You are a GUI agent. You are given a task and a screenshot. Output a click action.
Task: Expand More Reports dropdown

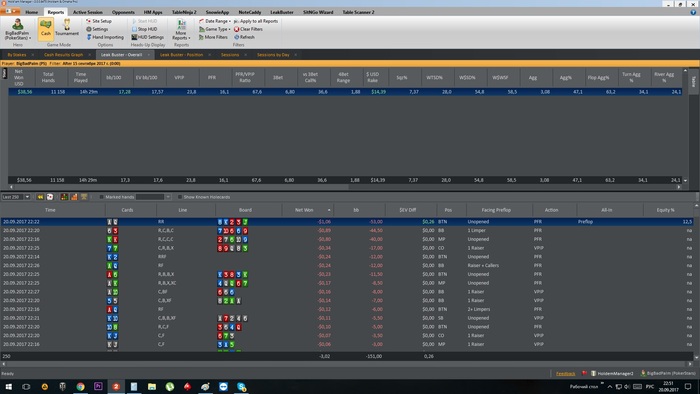[181, 29]
